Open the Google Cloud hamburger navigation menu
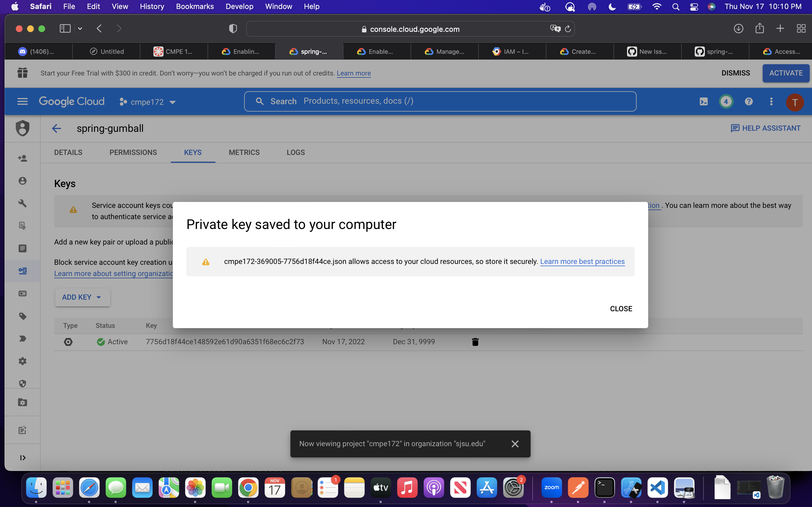Viewport: 812px width, 507px height. coord(23,102)
